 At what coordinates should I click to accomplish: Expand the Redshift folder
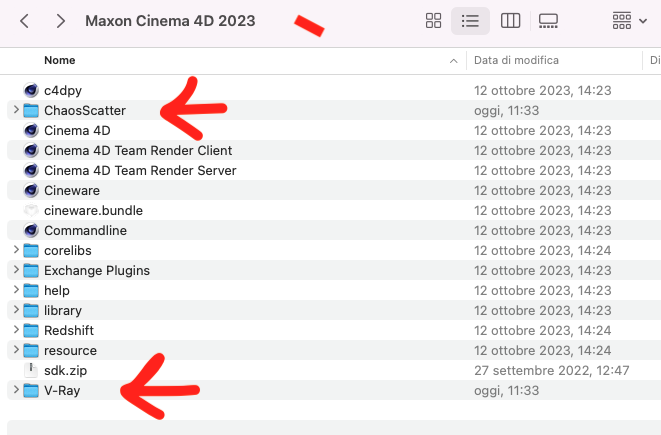click(x=16, y=330)
